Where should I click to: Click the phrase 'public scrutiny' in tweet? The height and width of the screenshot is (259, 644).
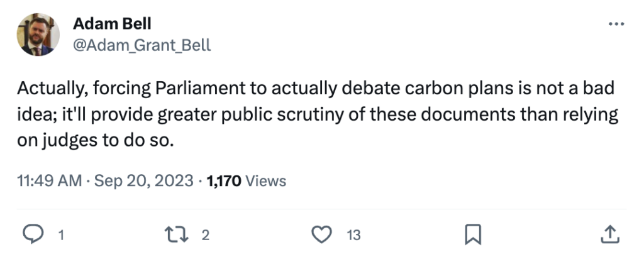click(x=309, y=116)
